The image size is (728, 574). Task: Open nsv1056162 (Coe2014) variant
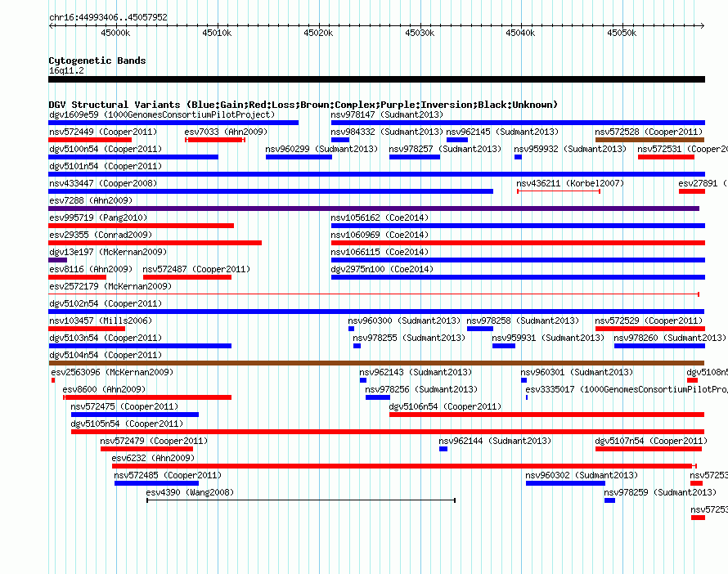point(380,217)
